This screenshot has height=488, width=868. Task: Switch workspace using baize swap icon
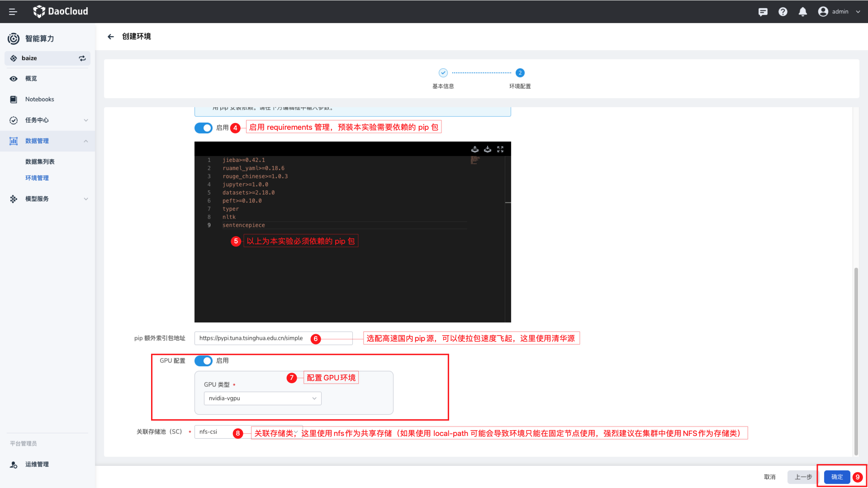point(82,58)
